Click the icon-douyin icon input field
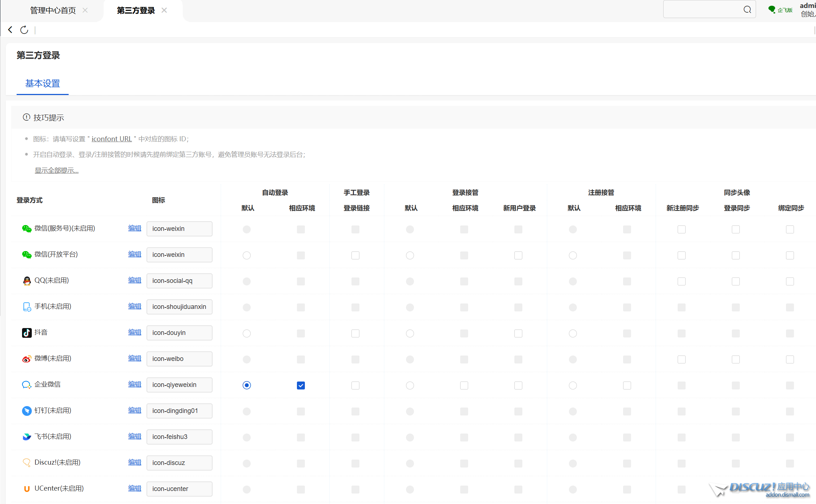 pos(179,333)
